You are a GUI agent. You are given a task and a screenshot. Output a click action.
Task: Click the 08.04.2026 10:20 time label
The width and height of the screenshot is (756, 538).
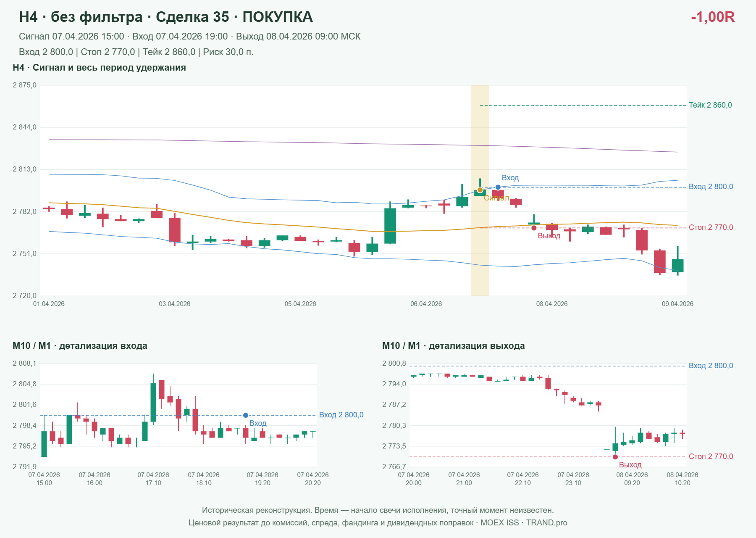point(682,479)
